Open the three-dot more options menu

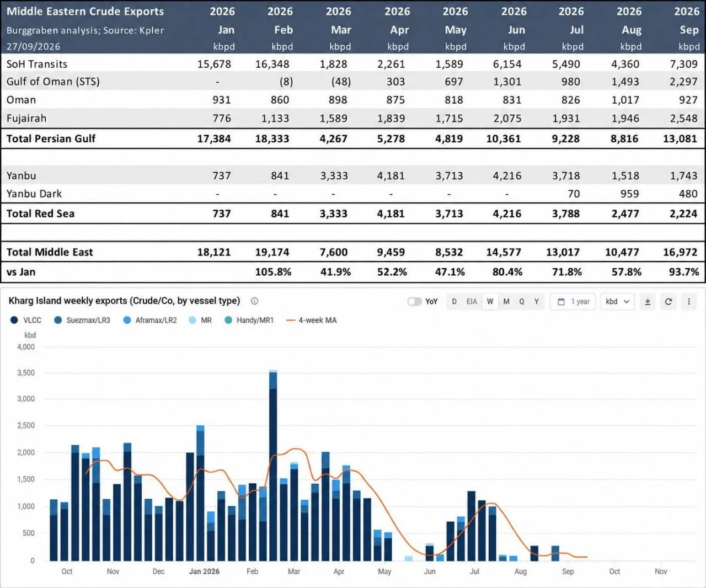tap(689, 302)
